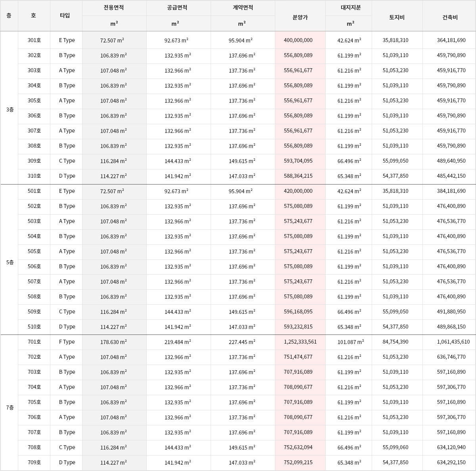Click the 1,252,333,561 sale price cell
476x471 pixels.
(x=300, y=342)
